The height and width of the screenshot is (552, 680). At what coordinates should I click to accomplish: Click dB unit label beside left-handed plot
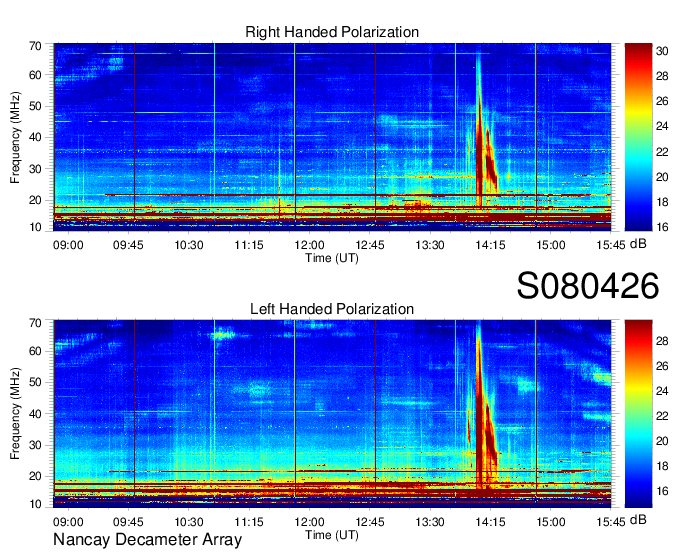(638, 519)
